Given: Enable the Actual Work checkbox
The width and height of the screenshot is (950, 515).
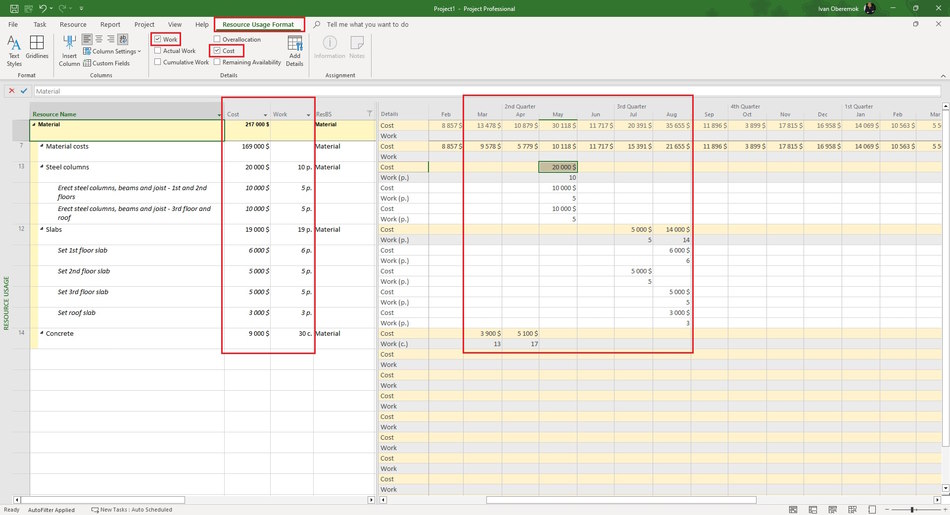Looking at the screenshot, I should 158,51.
